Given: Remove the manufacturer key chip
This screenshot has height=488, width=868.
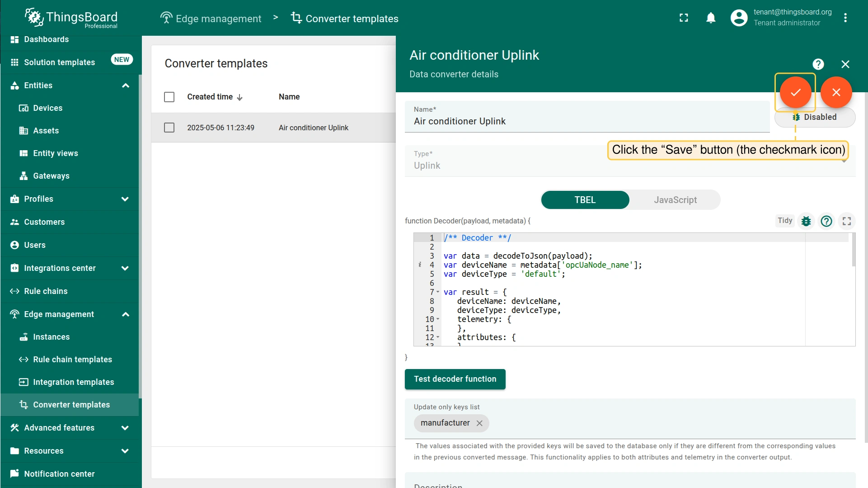Looking at the screenshot, I should coord(479,423).
